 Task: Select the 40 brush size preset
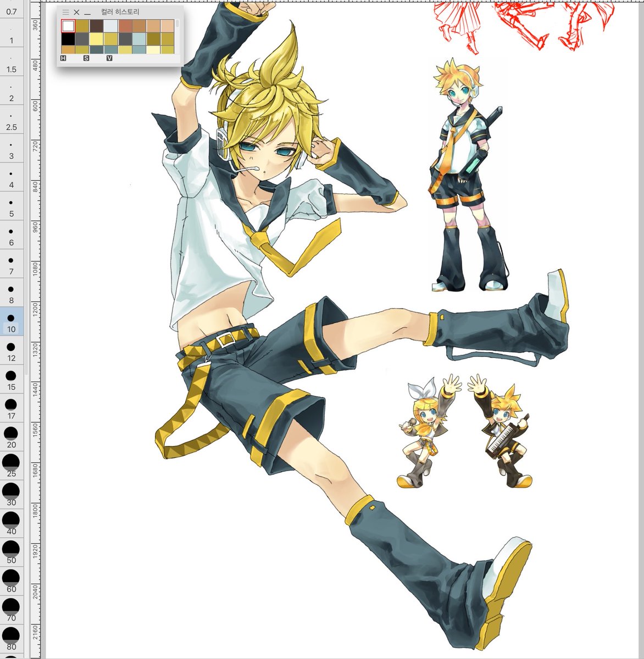coord(11,524)
